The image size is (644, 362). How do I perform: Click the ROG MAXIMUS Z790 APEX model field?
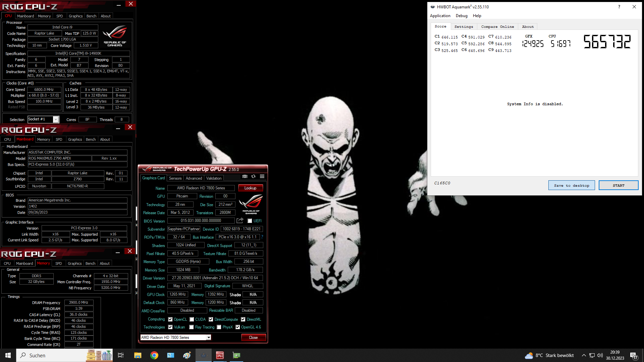click(59, 158)
